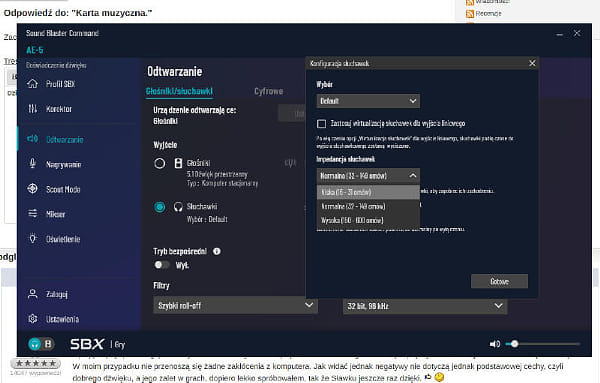Click the Odtwarzanie speaker icon in the sidebar
This screenshot has height=383, width=600.
(33, 139)
